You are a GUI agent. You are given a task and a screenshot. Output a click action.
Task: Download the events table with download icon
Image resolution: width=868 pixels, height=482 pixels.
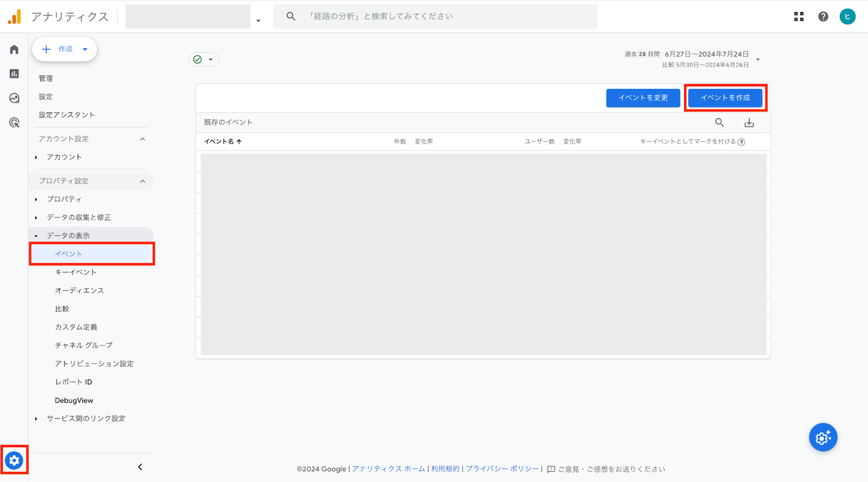coord(749,123)
